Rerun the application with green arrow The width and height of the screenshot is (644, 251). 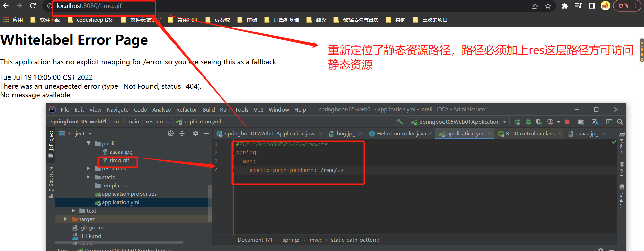point(517,122)
